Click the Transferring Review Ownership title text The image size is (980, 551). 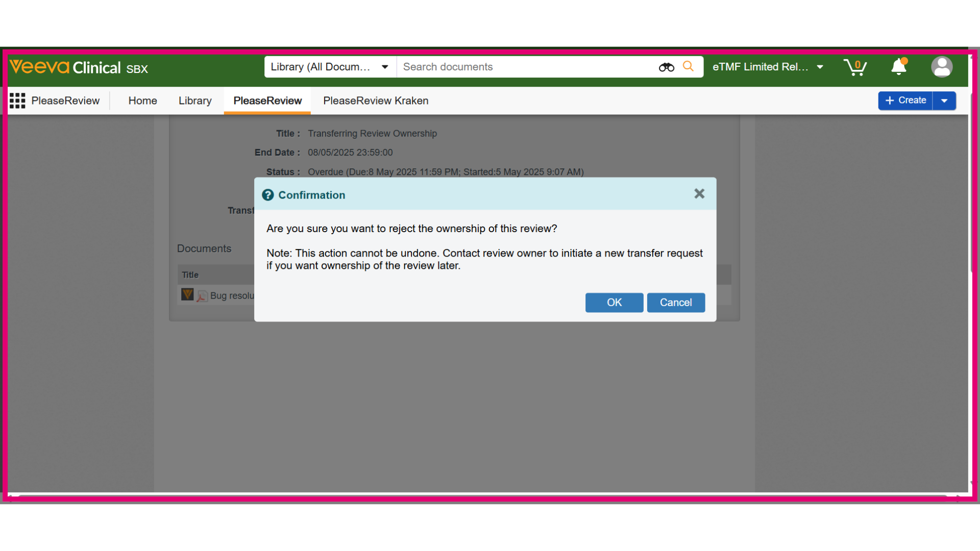point(372,134)
